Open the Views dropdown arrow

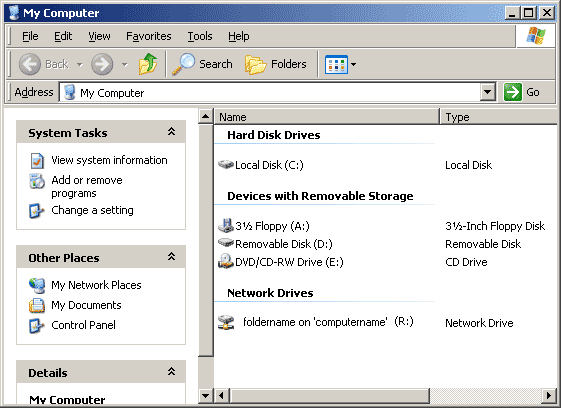pos(353,64)
